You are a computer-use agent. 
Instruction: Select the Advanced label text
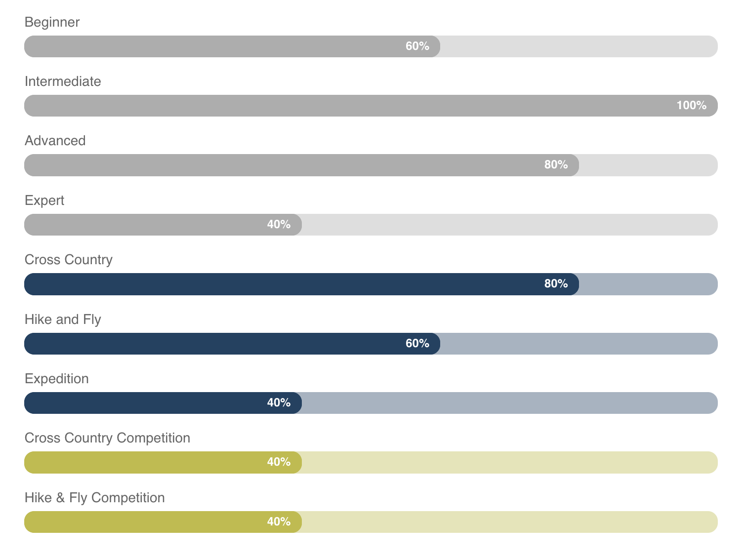(x=55, y=141)
